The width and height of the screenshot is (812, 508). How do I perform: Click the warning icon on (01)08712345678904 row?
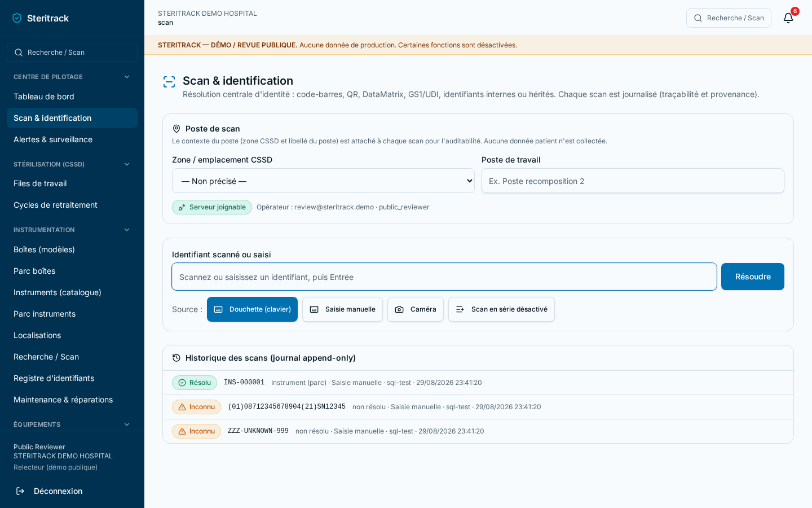[182, 407]
